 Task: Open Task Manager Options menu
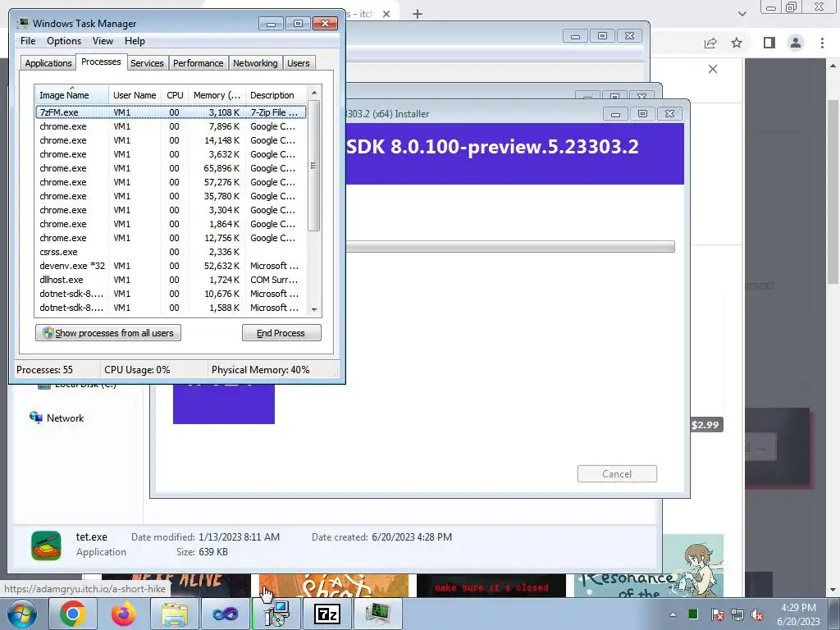point(64,41)
